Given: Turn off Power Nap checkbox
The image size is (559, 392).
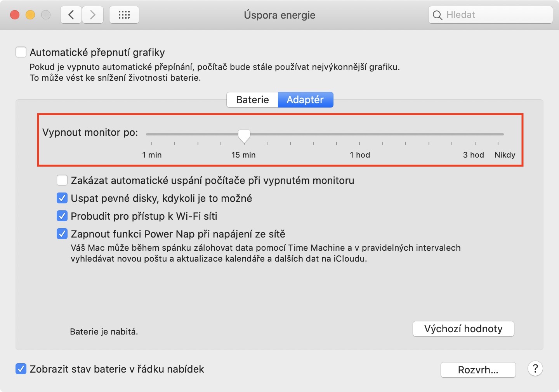Looking at the screenshot, I should (x=62, y=234).
